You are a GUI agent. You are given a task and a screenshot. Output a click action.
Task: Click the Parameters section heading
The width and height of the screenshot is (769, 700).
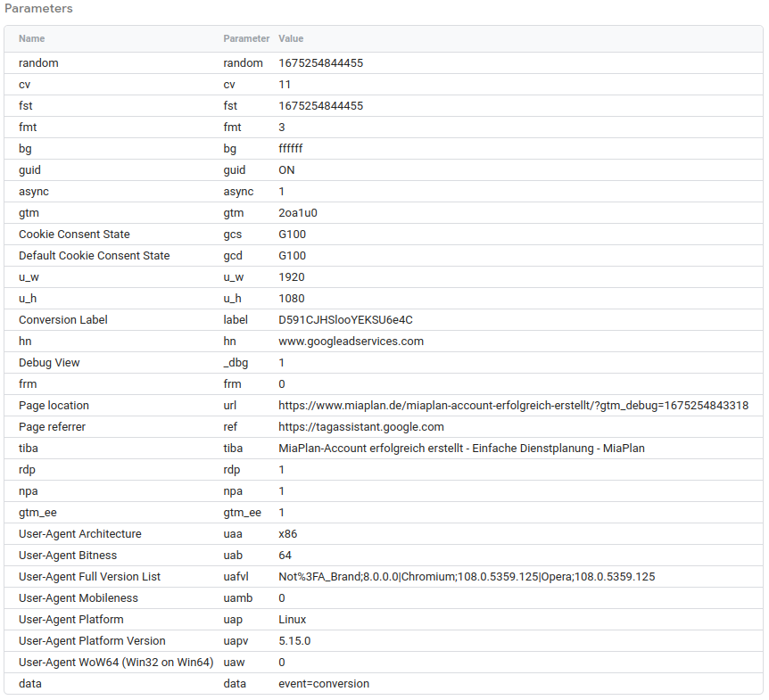pyautogui.click(x=38, y=8)
